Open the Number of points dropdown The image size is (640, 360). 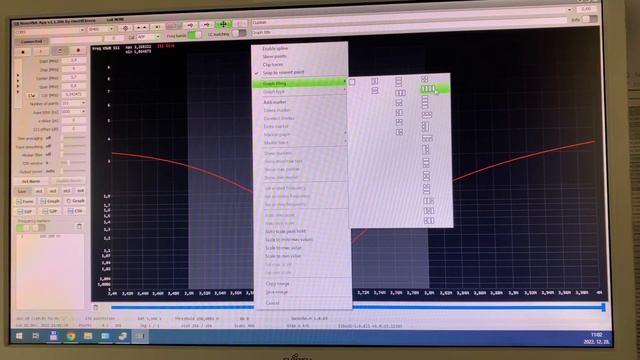(74, 103)
